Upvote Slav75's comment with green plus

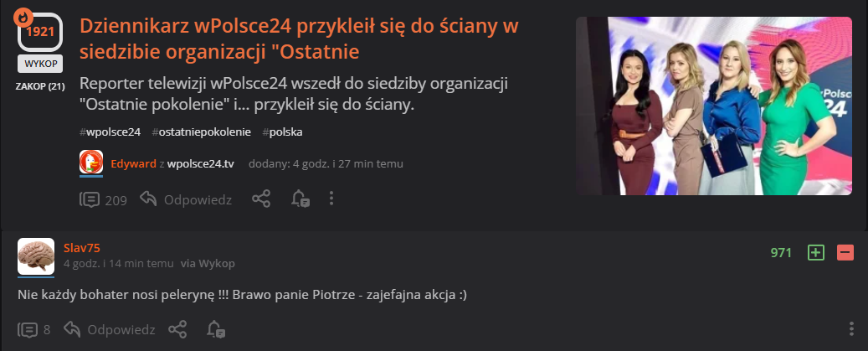816,253
